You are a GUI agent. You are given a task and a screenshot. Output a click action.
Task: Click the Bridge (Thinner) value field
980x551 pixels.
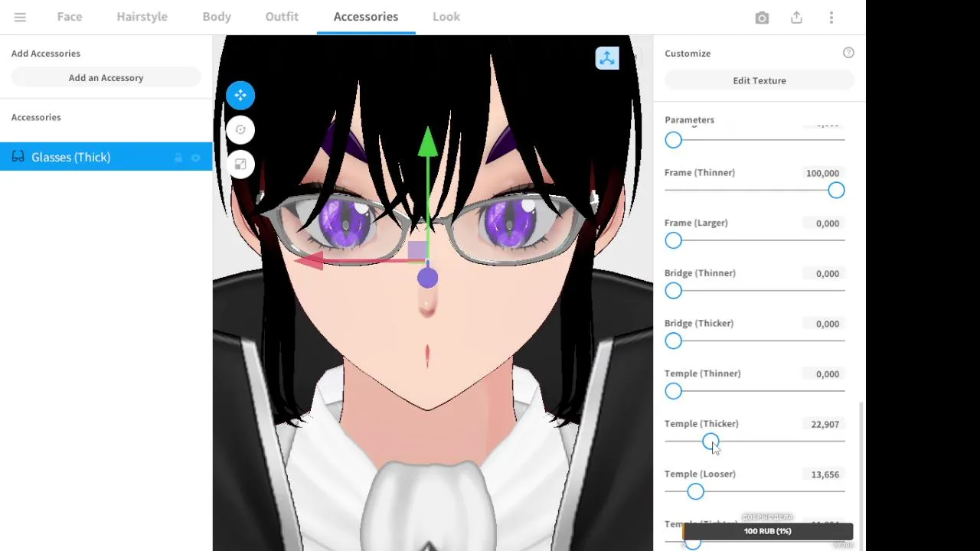pos(822,273)
